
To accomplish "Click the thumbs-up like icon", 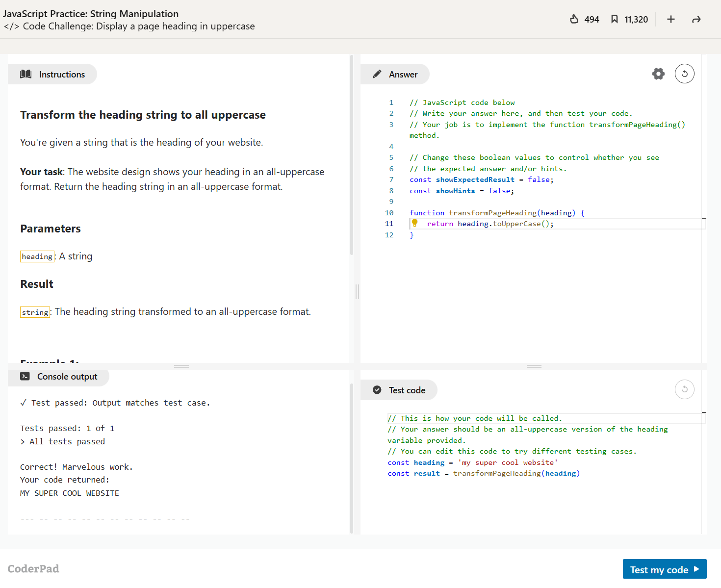I will pyautogui.click(x=574, y=19).
